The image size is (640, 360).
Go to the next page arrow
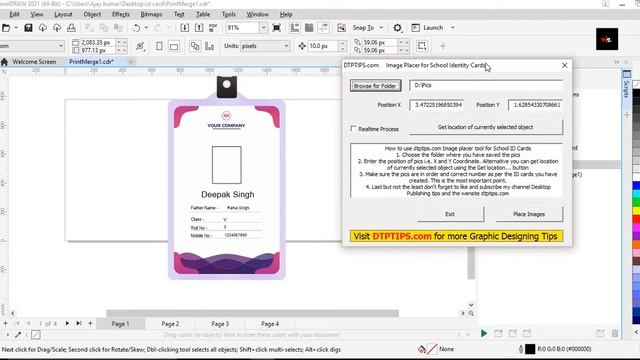tap(67, 323)
